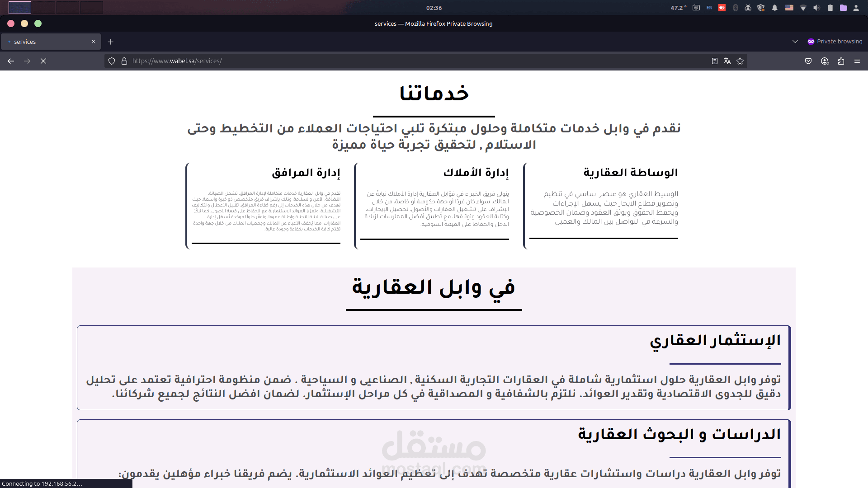Open the user session icon
The width and height of the screenshot is (868, 488).
pos(856,8)
